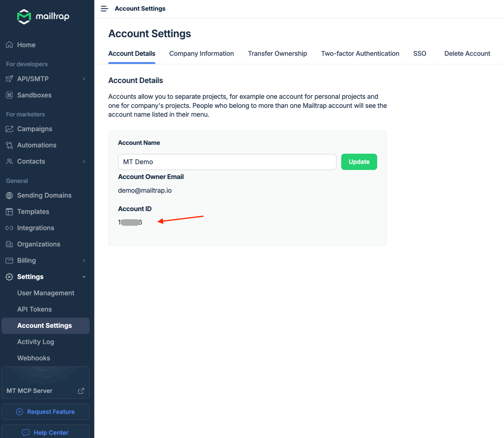This screenshot has width=504, height=438.
Task: Open Sending Domains in the sidebar
Action: pos(44,195)
